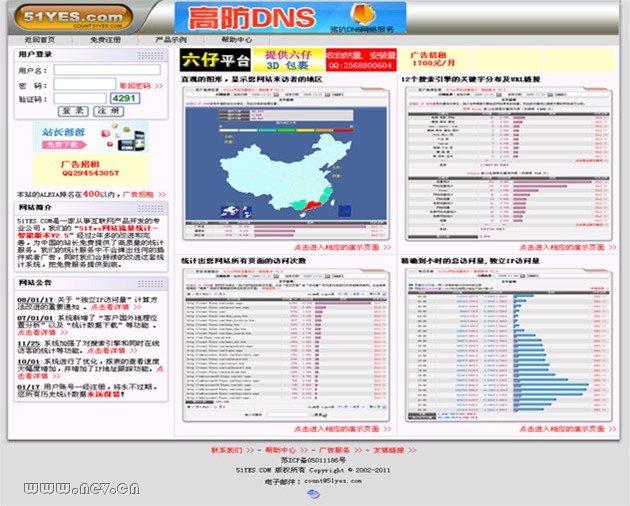Focus the 密码 input field

[85, 84]
